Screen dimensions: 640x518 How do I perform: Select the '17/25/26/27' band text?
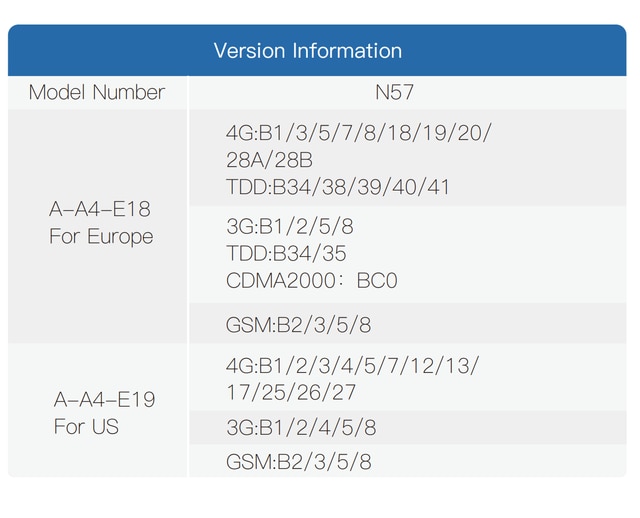(292, 392)
